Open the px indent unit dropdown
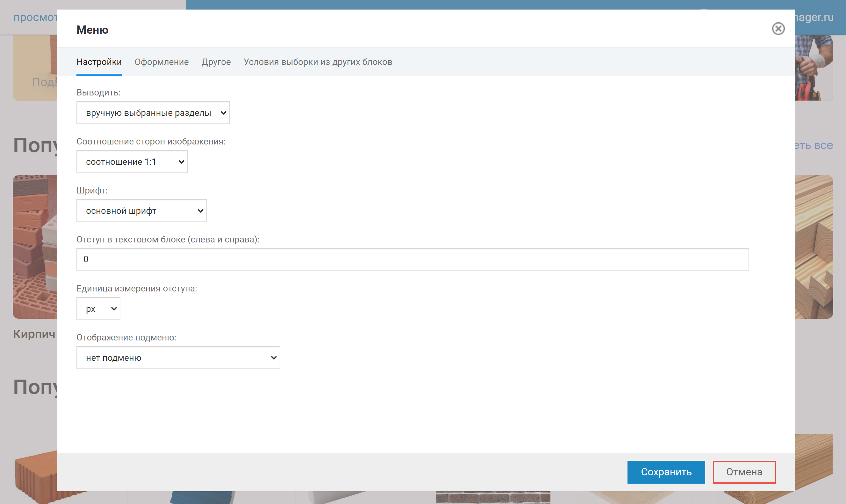 point(98,309)
